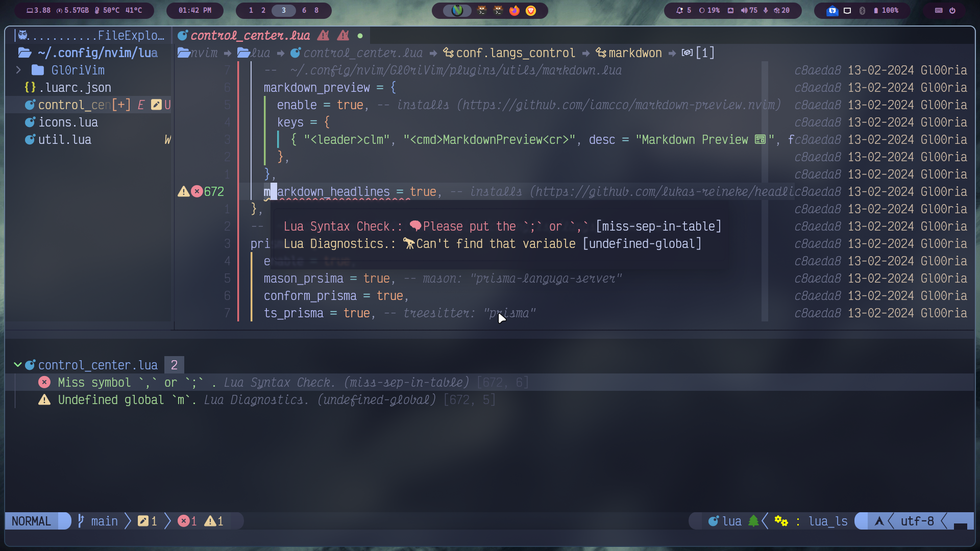980x551 pixels.
Task: Click the Firefox icon in top bar
Action: pos(514,10)
